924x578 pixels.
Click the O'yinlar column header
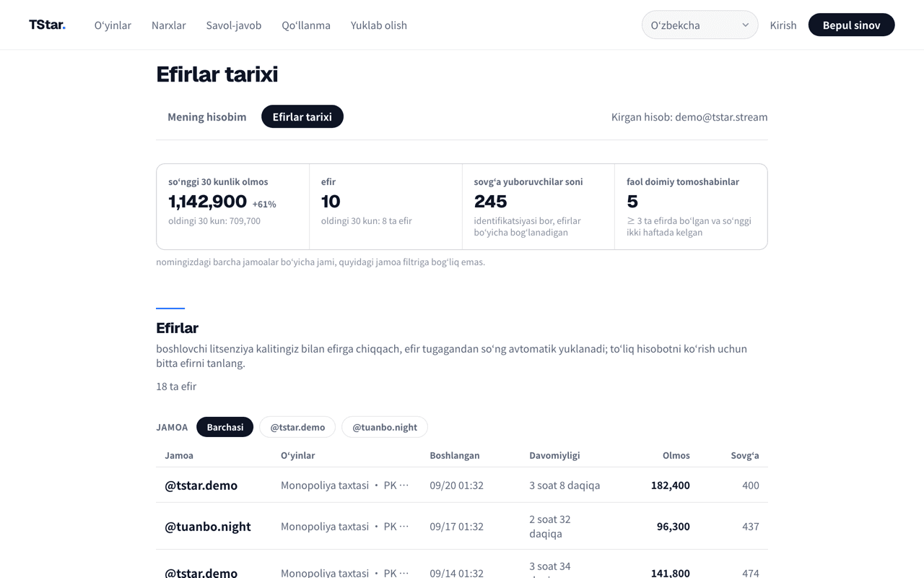[298, 455]
